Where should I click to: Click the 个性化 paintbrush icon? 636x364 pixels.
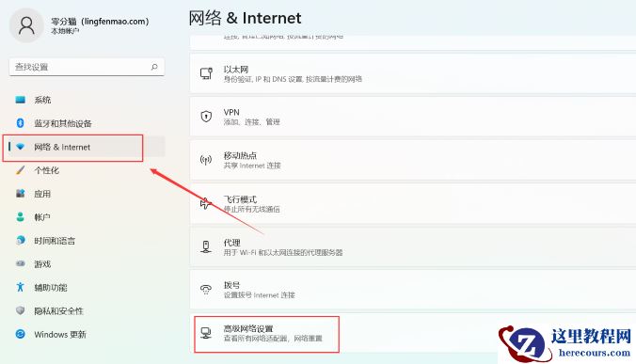21,170
